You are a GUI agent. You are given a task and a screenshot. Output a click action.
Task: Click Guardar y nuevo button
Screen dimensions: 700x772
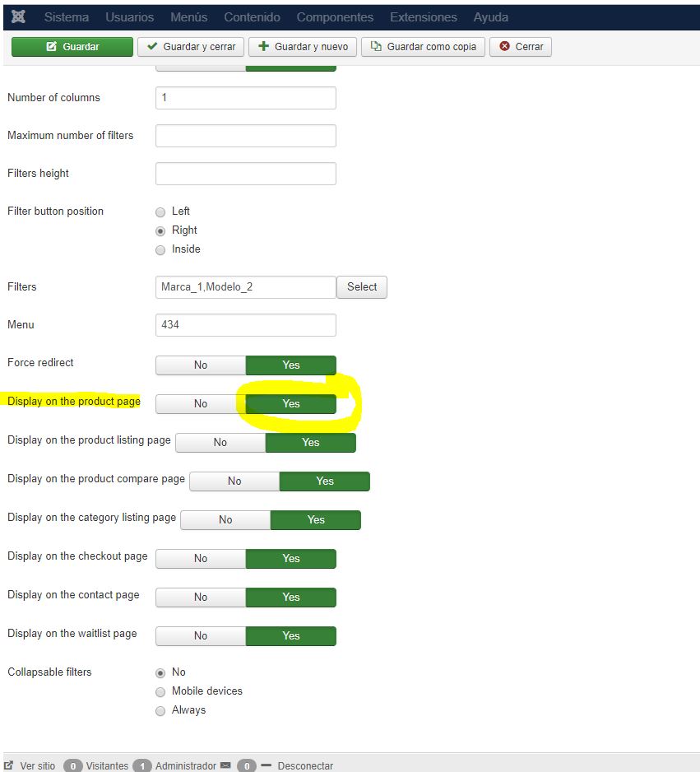coord(303,47)
